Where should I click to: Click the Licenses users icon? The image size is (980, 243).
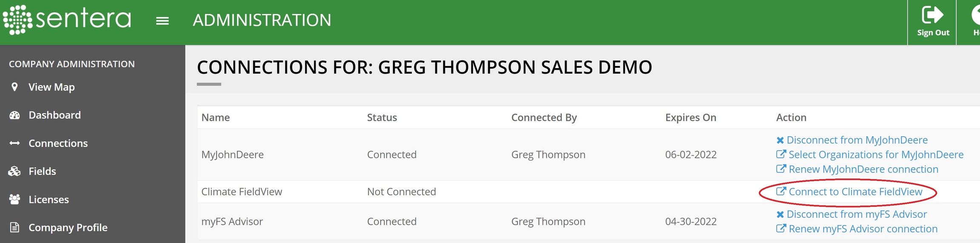point(14,200)
